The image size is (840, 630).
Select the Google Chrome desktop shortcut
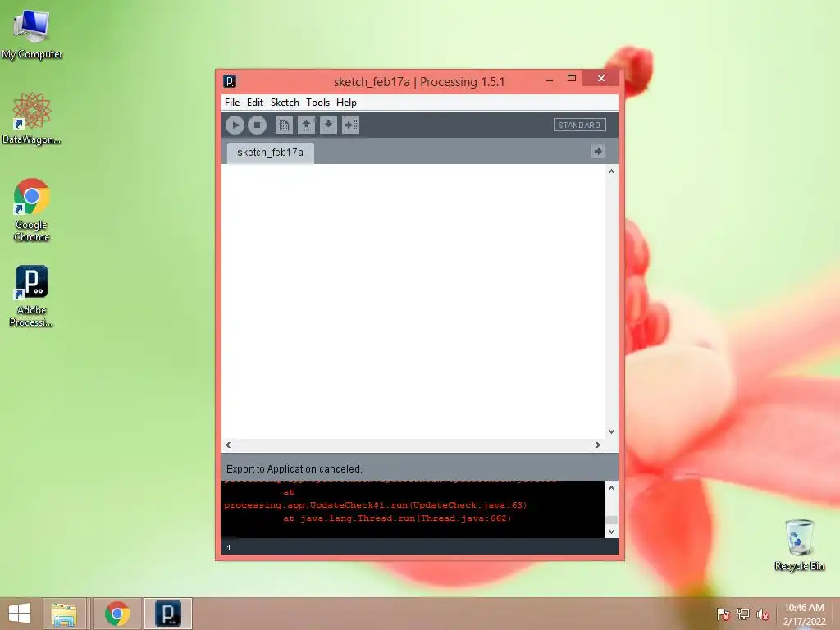[x=31, y=210]
